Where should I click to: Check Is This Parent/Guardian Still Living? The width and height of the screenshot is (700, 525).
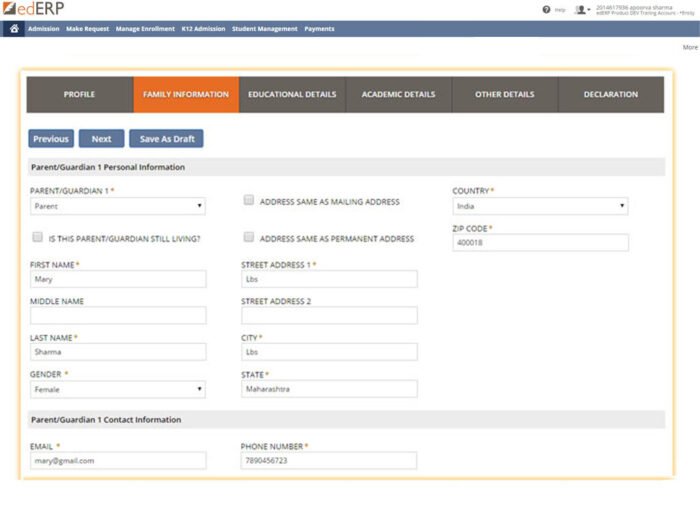click(38, 237)
